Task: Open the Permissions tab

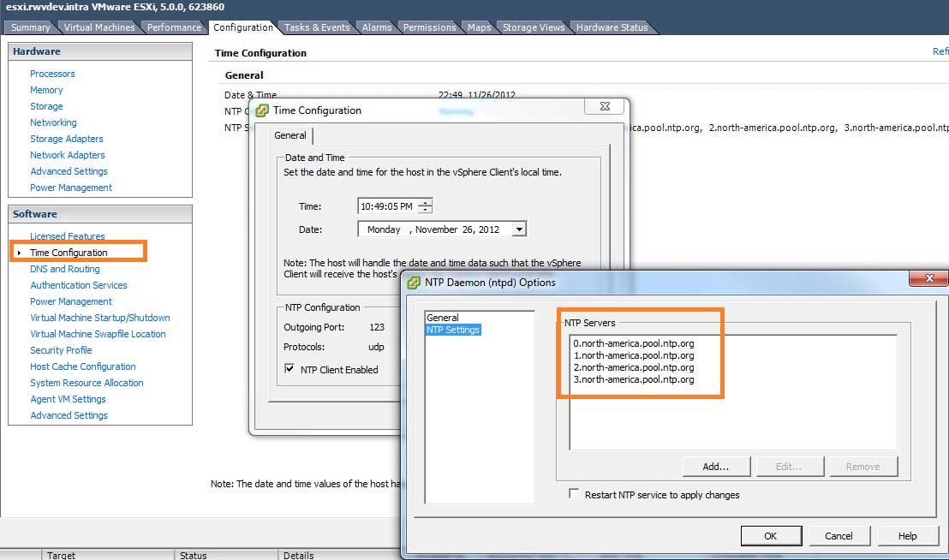Action: (x=429, y=27)
